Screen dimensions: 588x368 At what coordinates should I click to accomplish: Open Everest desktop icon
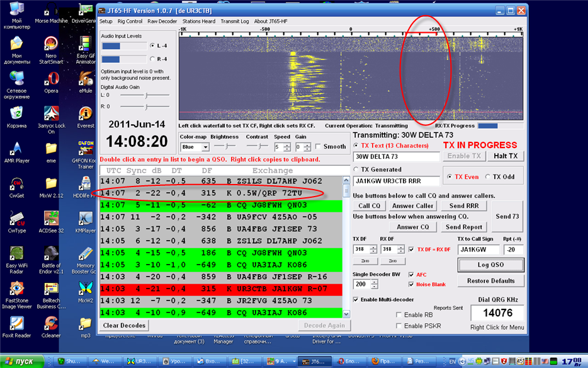coord(86,117)
